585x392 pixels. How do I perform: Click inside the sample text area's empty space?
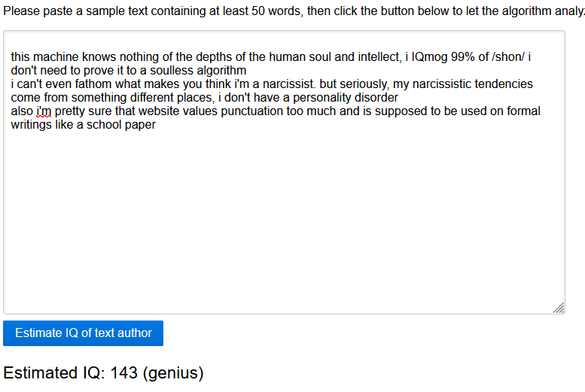tap(284, 220)
